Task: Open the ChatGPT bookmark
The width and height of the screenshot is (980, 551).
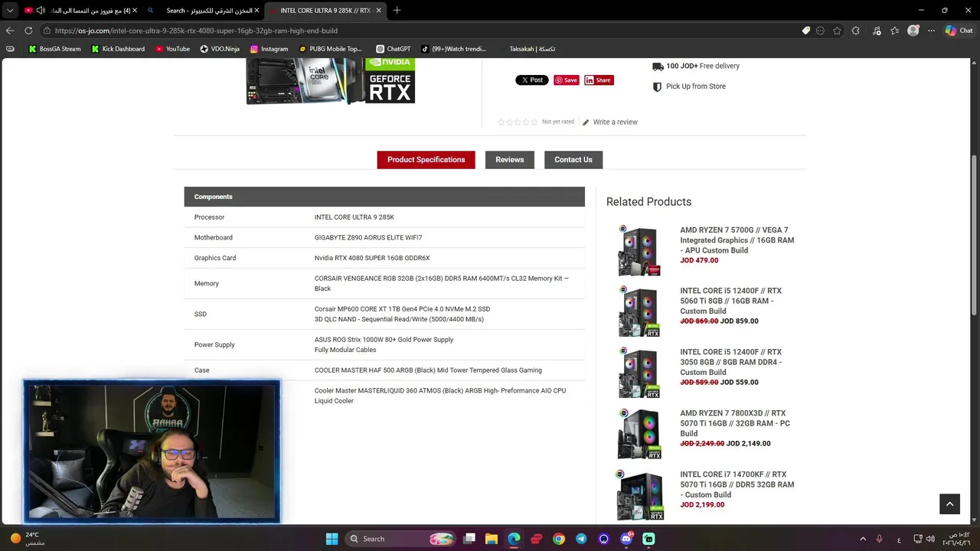Action: tap(393, 49)
